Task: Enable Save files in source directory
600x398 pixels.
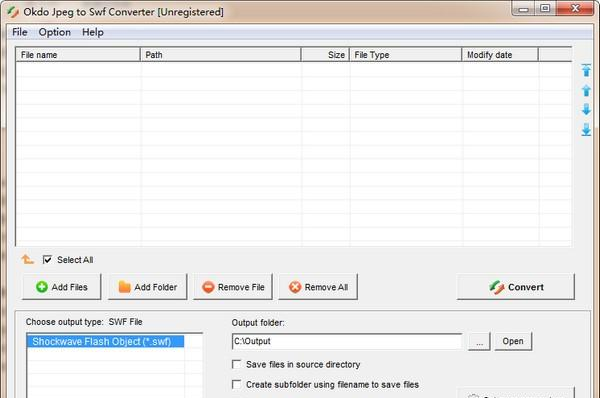Action: tap(236, 364)
